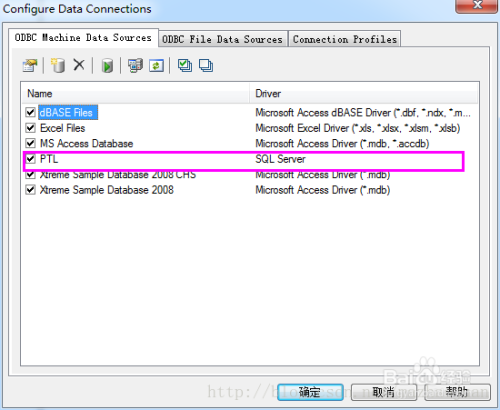Click driver cell of Xtreme Sample Database 2008
Image resolution: width=500 pixels, height=410 pixels.
tap(323, 190)
